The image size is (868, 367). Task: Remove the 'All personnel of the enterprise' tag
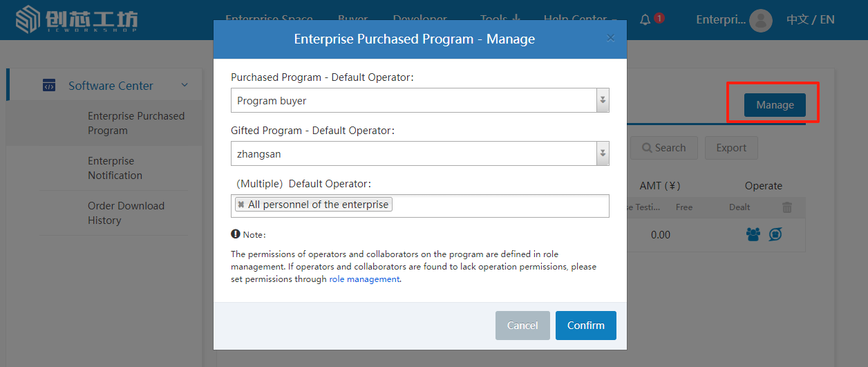point(241,205)
